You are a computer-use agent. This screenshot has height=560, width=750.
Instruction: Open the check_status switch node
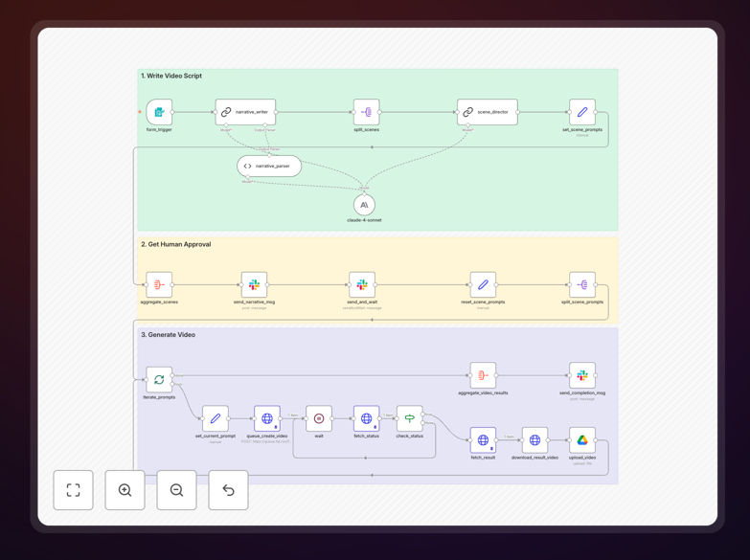(409, 418)
